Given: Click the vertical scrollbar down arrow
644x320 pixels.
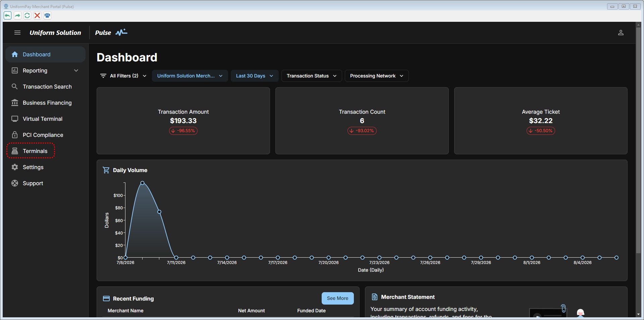Looking at the screenshot, I should point(638,314).
